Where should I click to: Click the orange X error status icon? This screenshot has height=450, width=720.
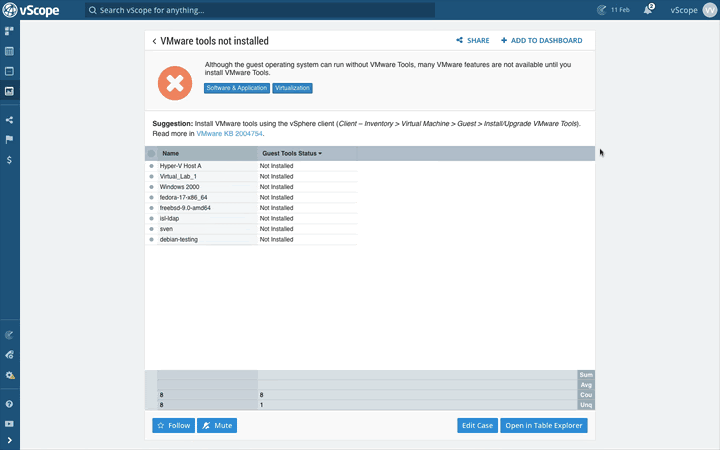[x=175, y=83]
